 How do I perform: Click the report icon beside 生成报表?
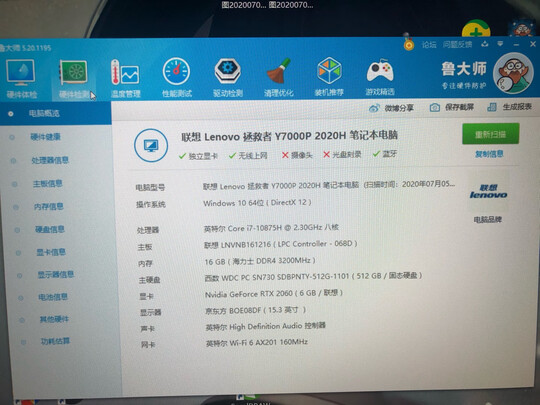[492, 107]
